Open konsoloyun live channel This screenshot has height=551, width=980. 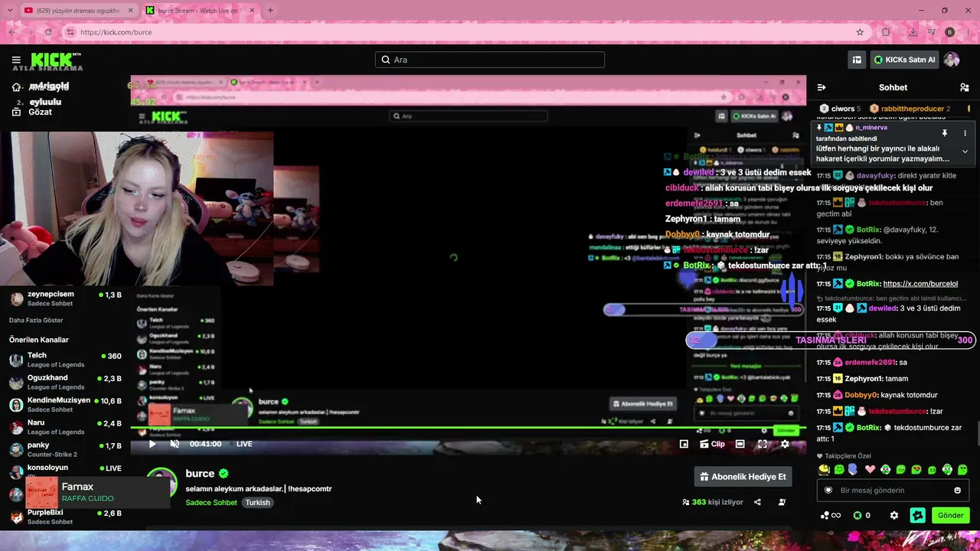point(66,471)
